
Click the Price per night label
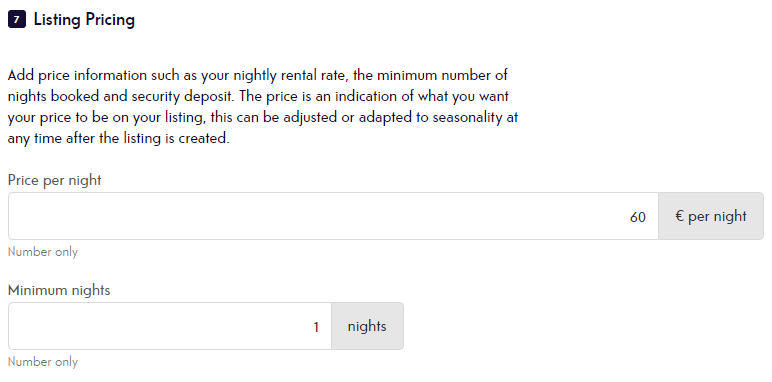pyautogui.click(x=55, y=180)
